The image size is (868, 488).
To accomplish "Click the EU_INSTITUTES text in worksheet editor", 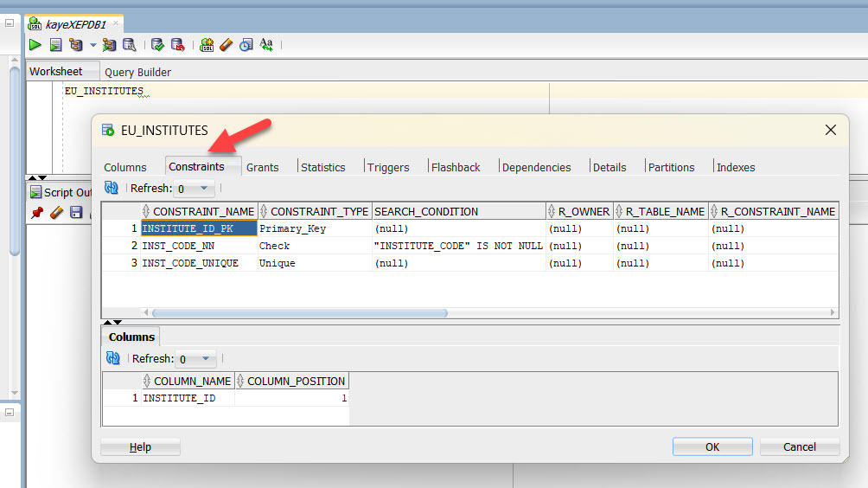I will (x=104, y=91).
